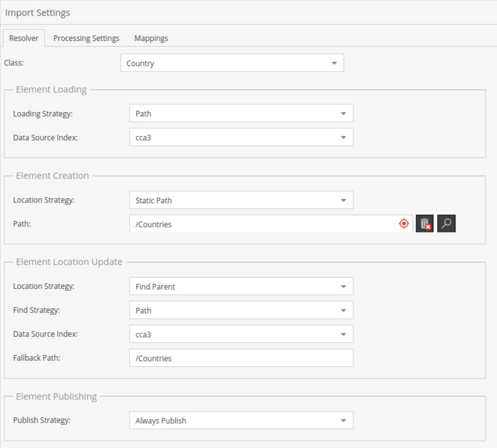Open Data Source Index under Element Loading

(x=241, y=138)
